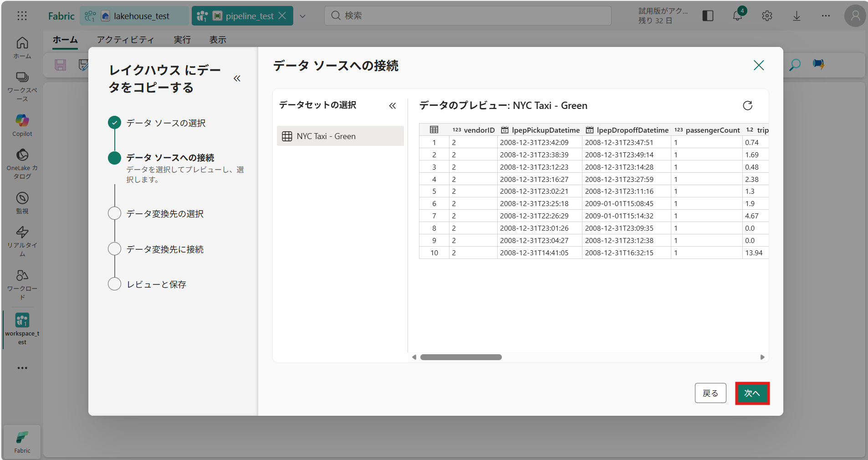Click the 次へ button
Viewport: 868px width, 460px height.
click(752, 393)
